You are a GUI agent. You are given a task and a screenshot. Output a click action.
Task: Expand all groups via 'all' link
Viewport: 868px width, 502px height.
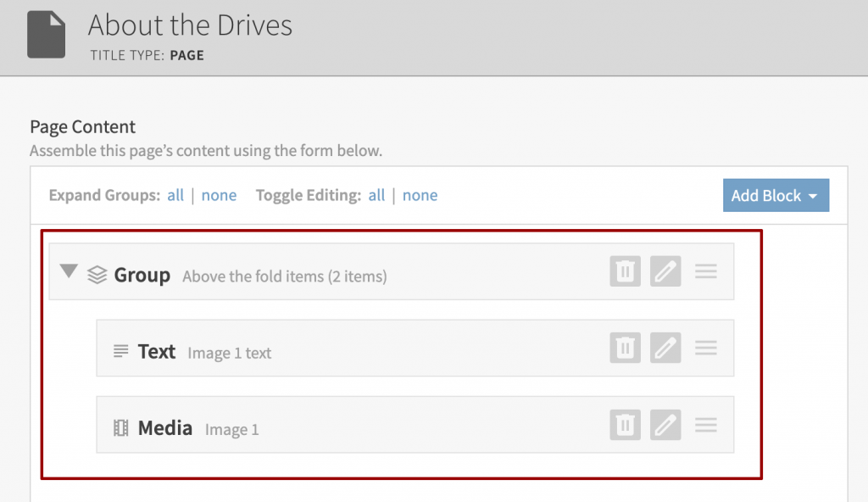[175, 195]
